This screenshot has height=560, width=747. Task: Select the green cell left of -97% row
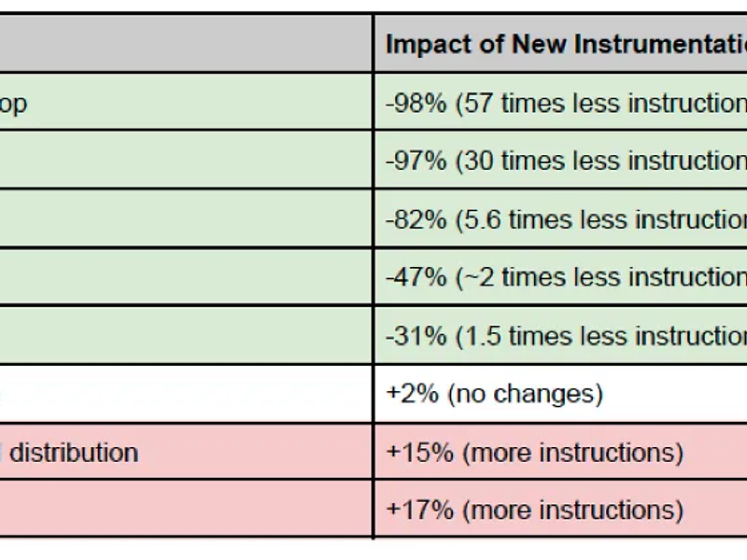(185, 161)
